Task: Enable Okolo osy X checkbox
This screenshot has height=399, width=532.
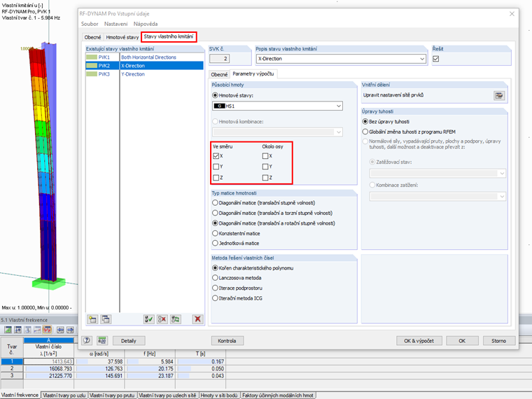Action: [x=265, y=156]
